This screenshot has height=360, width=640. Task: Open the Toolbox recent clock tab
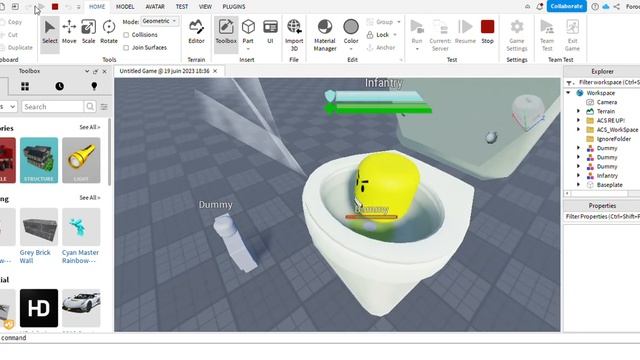60,86
